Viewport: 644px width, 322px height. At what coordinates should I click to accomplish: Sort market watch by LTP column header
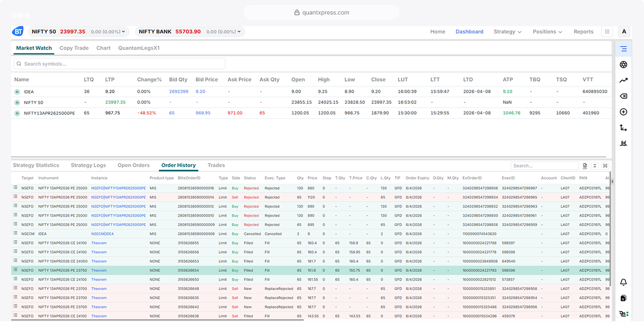pyautogui.click(x=109, y=80)
